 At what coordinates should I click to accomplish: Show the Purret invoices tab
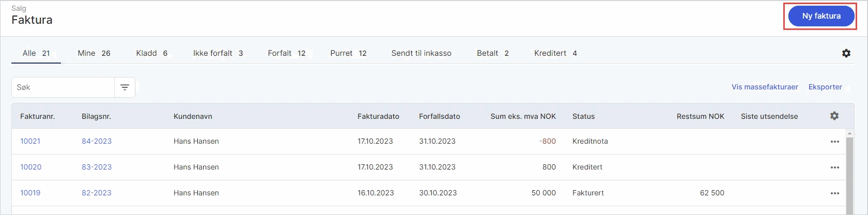(348, 53)
